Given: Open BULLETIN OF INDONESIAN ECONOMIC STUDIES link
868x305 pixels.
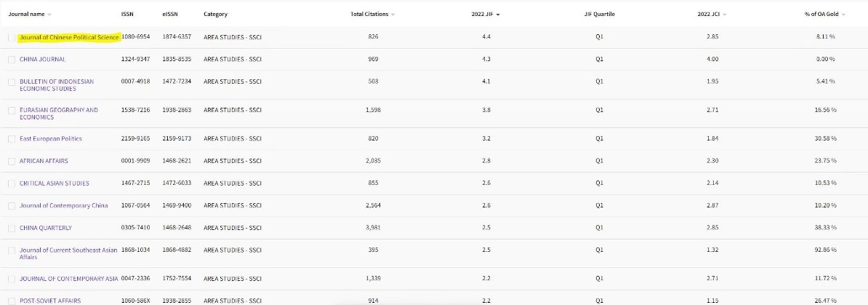Looking at the screenshot, I should click(x=57, y=85).
